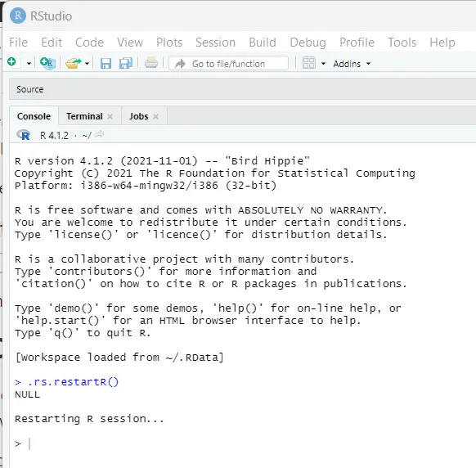Click the Print document icon
476x468 pixels.
point(151,63)
